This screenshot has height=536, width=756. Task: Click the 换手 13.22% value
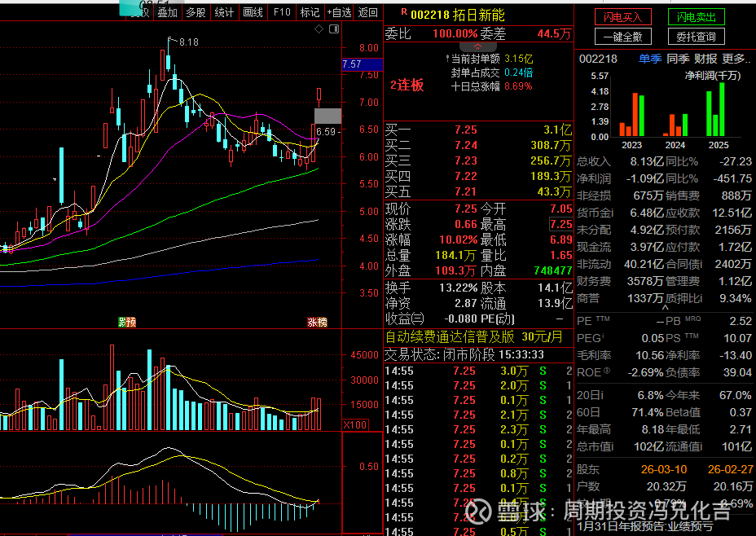pos(458,288)
